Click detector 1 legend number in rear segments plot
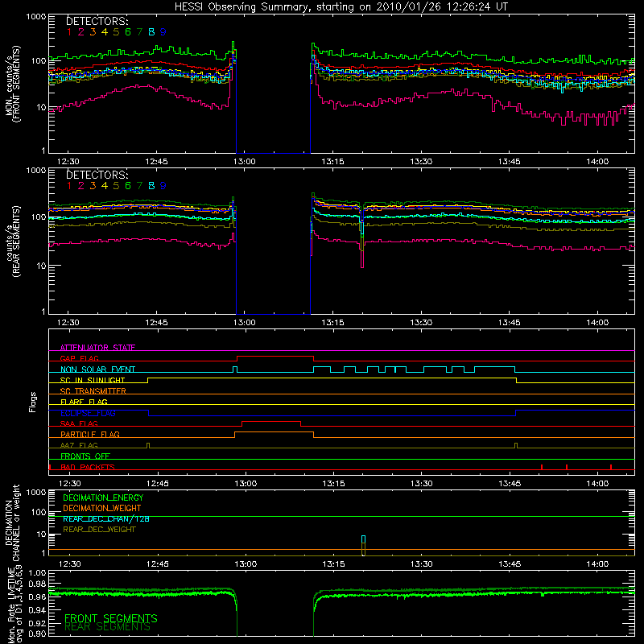The width and height of the screenshot is (644, 644). (69, 186)
